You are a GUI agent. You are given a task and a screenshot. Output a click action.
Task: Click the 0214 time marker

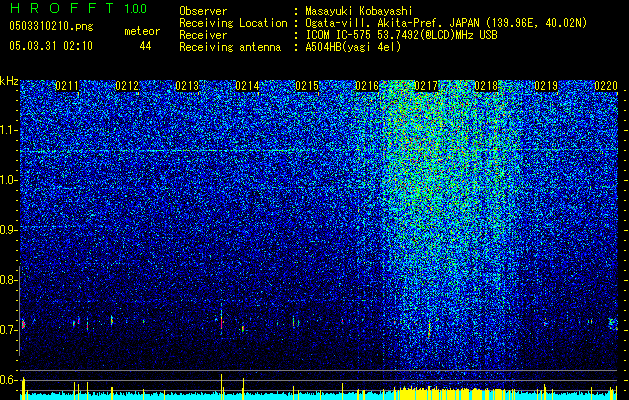pyautogui.click(x=247, y=86)
